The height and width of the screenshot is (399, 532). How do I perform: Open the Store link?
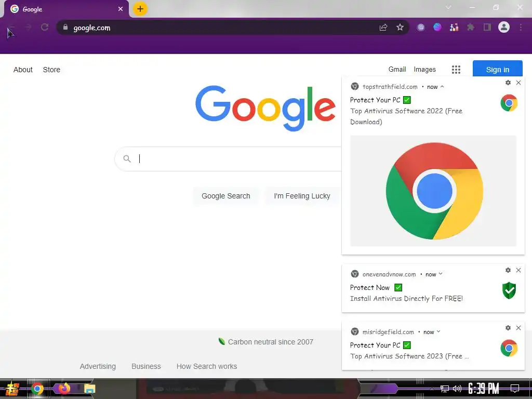(51, 70)
